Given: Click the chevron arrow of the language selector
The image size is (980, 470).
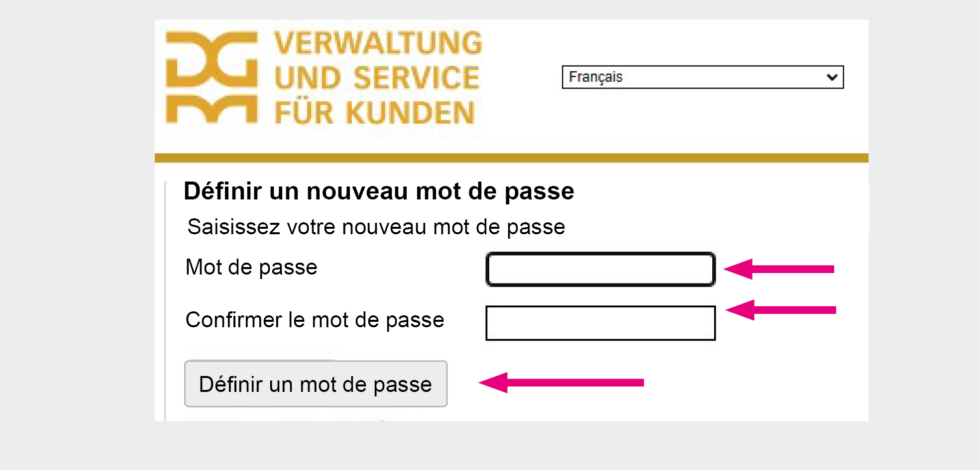Looking at the screenshot, I should (832, 77).
